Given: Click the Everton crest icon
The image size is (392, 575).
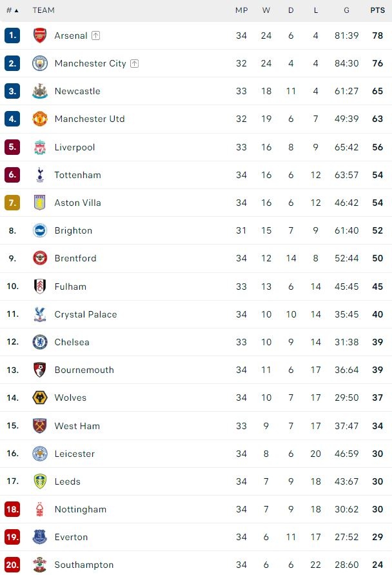Looking at the screenshot, I should pos(40,537).
